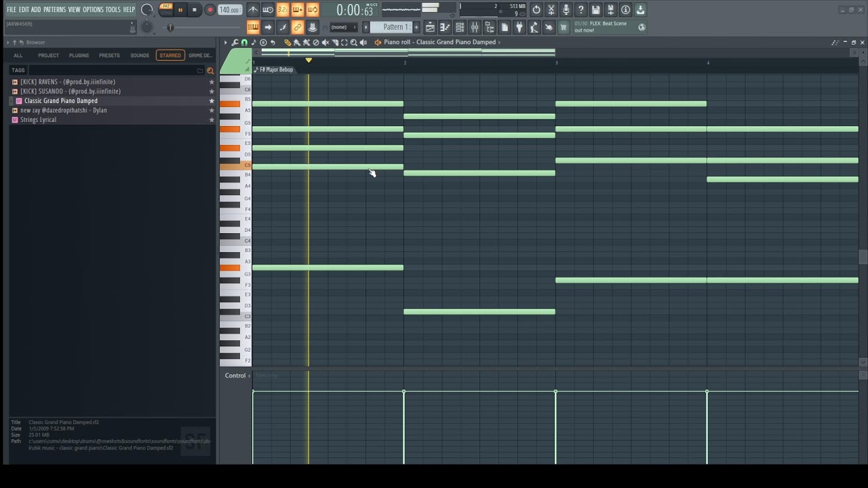868x488 pixels.
Task: Open the Channel rack icon
Action: click(460, 27)
